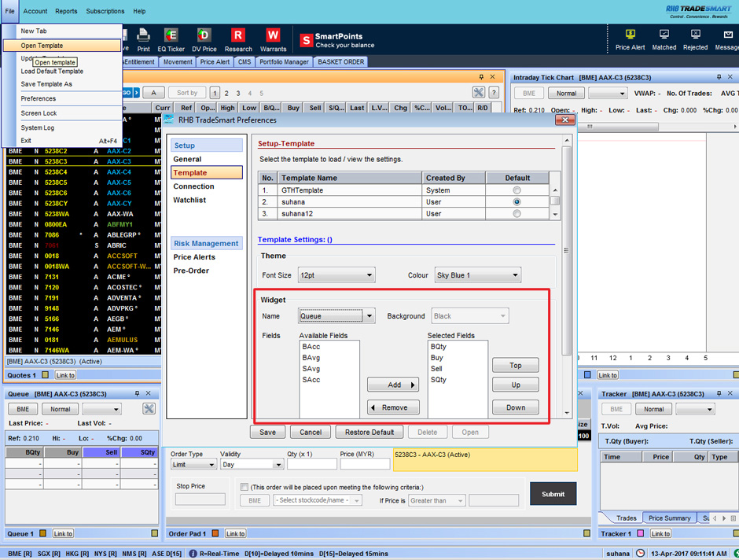Image resolution: width=739 pixels, height=560 pixels.
Task: Click the Queue panel settings wrench icon
Action: (x=149, y=409)
